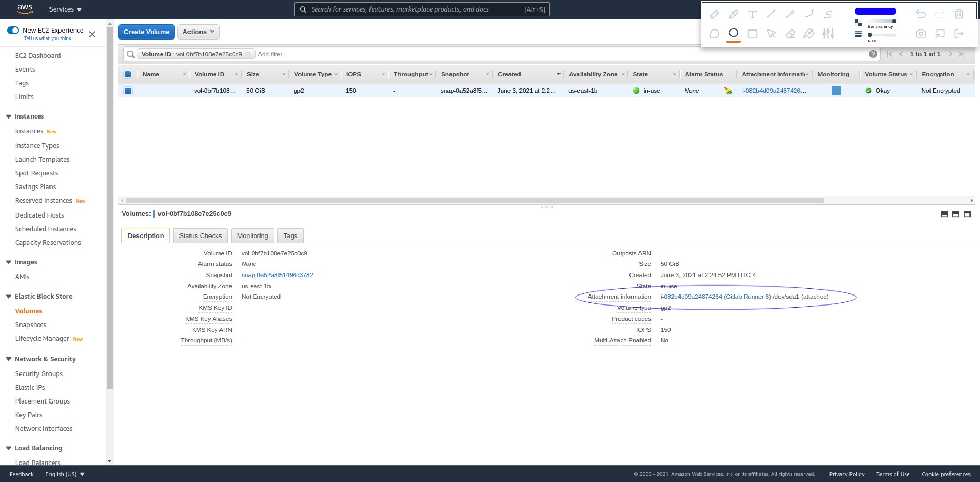
Task: Click the blue annotation color swatch
Action: pyautogui.click(x=875, y=11)
